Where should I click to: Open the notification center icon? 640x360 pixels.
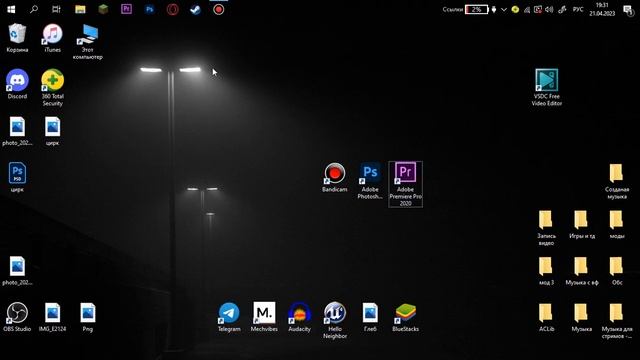(628, 10)
